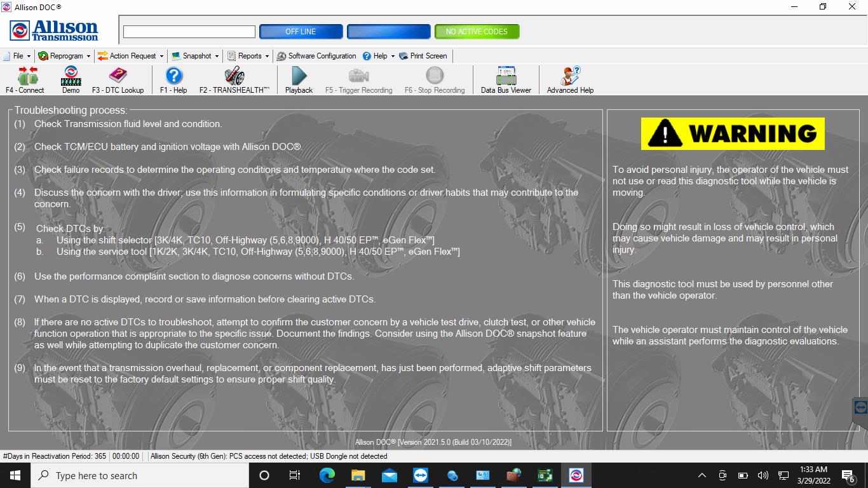Open the Reprogram menu
868x488 pixels.
tap(64, 56)
